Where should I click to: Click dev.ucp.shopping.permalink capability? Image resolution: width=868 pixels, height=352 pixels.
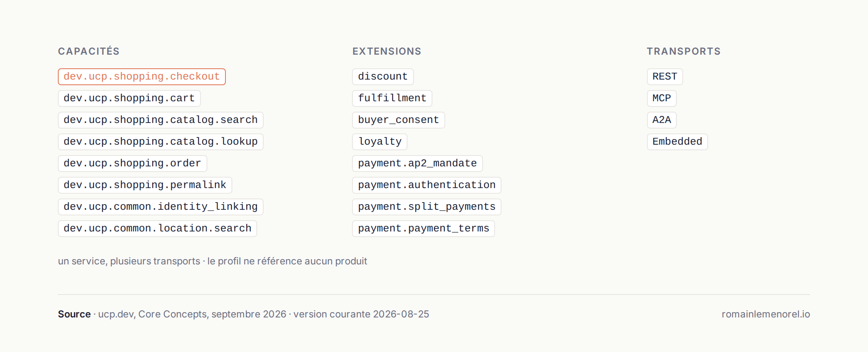click(145, 185)
